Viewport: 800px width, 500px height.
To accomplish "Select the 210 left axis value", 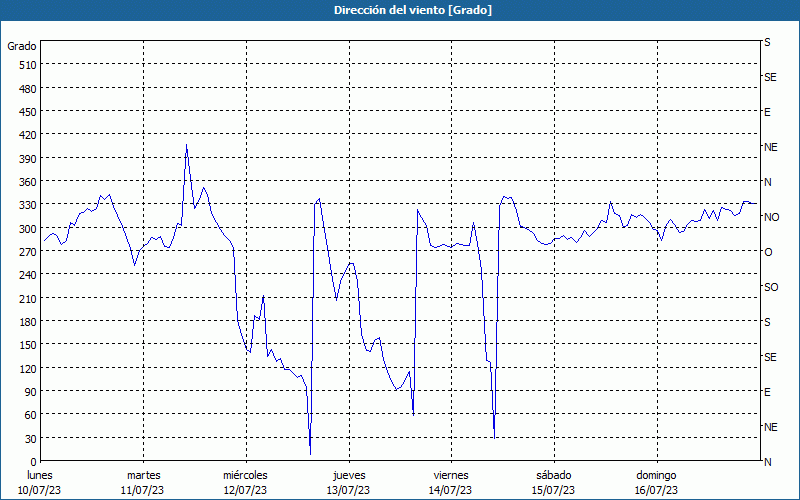I will click(x=28, y=298).
